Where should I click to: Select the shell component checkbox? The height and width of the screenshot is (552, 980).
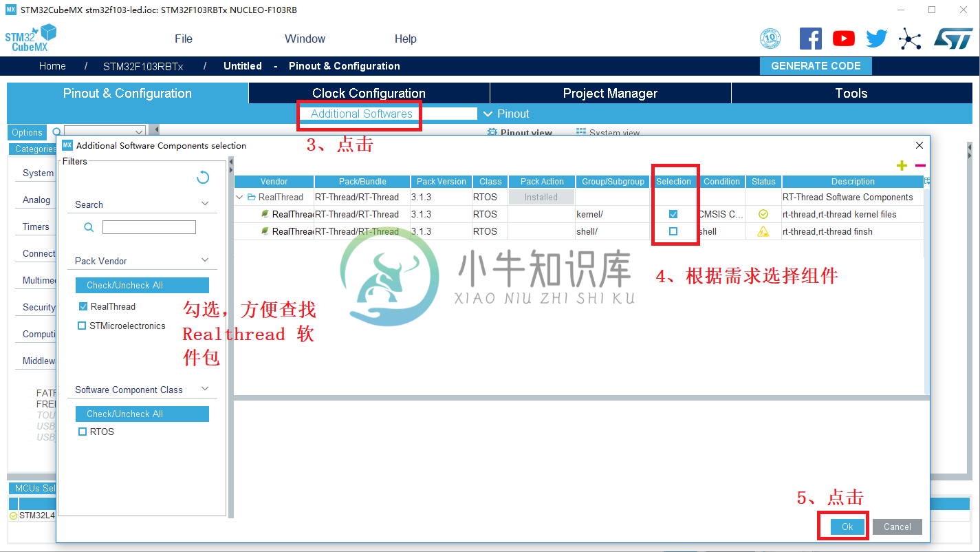click(673, 231)
